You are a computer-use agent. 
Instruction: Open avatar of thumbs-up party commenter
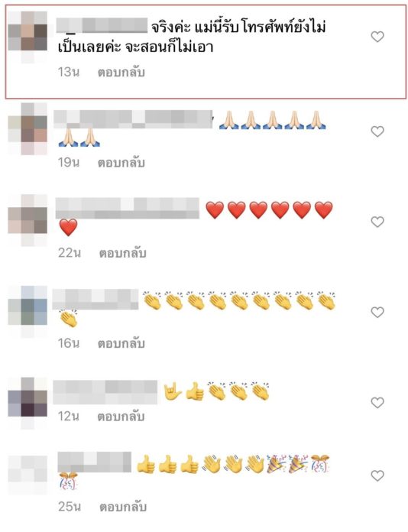(x=28, y=475)
